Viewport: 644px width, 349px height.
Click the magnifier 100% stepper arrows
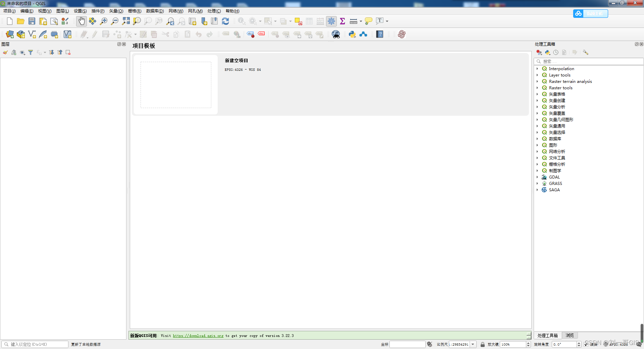(x=528, y=344)
